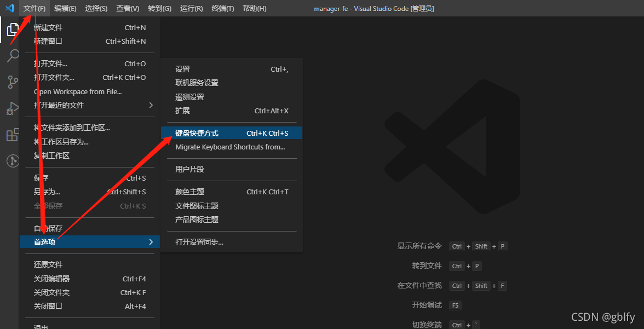Click the 转到文件 hint text

427,265
